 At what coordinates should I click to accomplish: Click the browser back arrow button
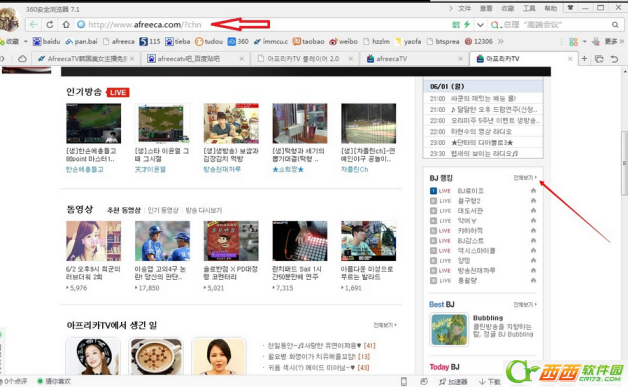(34, 24)
